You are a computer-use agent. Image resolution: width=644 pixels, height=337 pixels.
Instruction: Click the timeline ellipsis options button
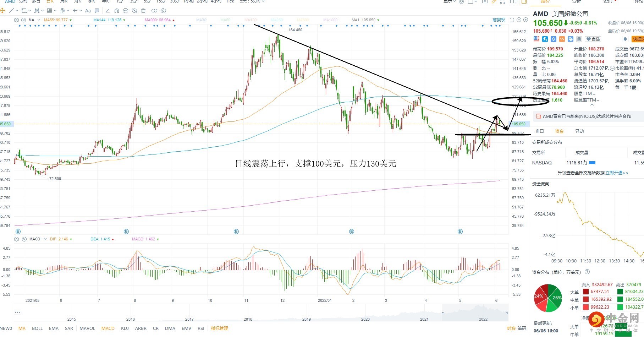pyautogui.click(x=18, y=312)
